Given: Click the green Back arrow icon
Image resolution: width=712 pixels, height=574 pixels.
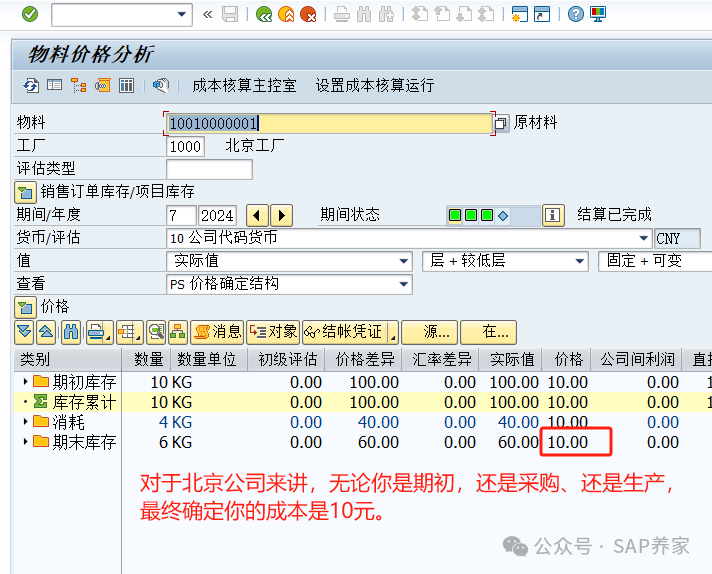Looking at the screenshot, I should (x=264, y=15).
